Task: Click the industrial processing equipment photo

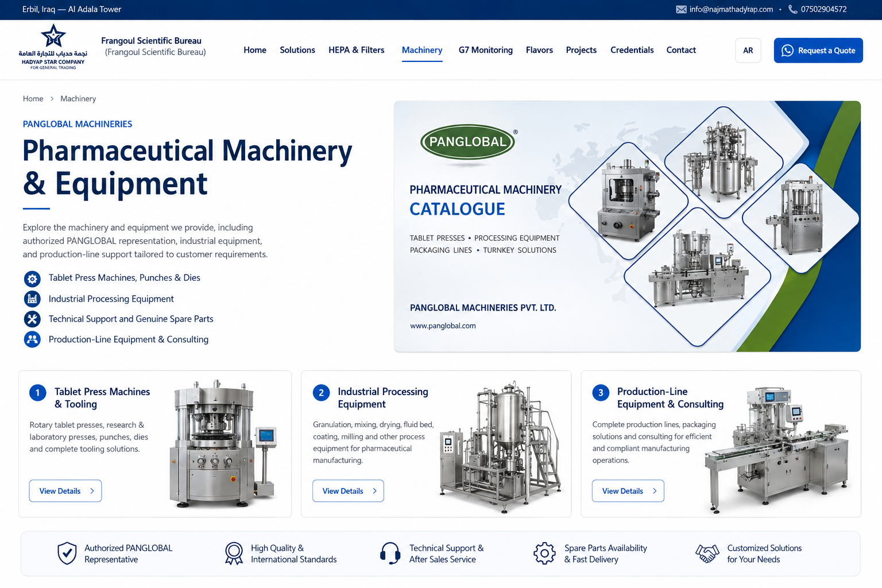Action: [x=501, y=447]
